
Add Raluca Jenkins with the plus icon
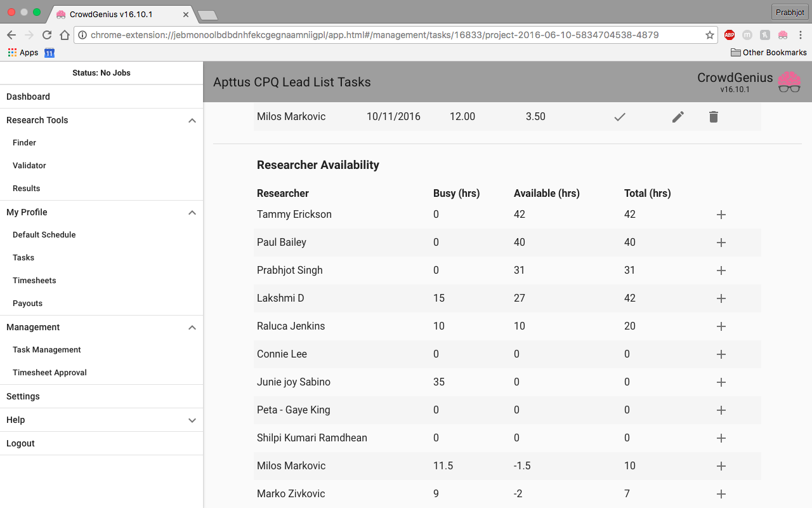tap(721, 326)
